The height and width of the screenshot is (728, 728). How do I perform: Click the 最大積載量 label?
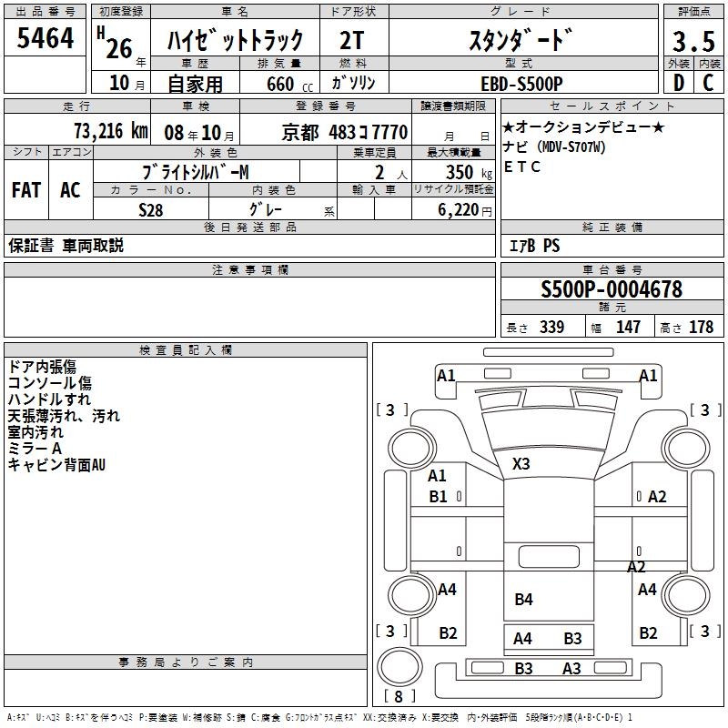[453, 152]
